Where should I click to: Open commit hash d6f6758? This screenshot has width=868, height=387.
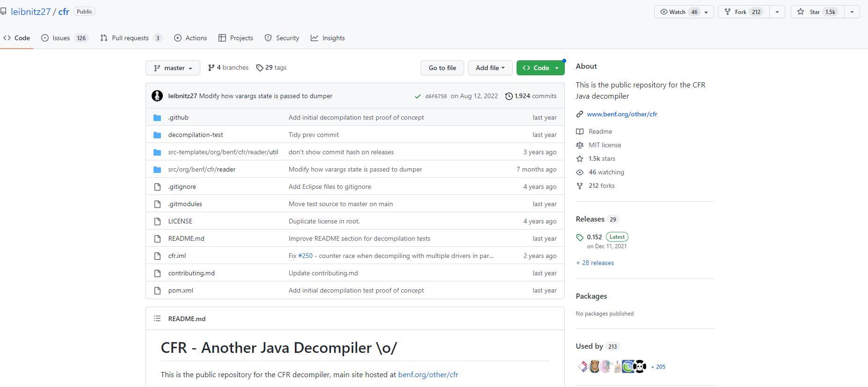click(x=436, y=96)
